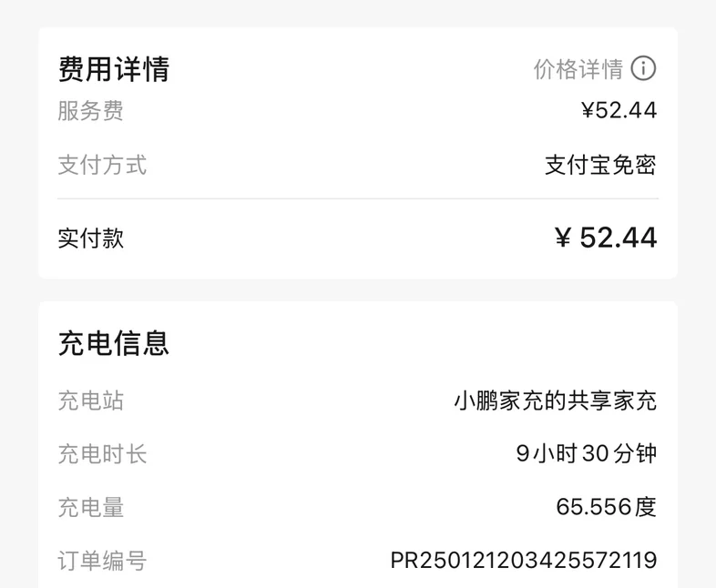
Task: Tap the 实付款 label
Action: (x=90, y=238)
